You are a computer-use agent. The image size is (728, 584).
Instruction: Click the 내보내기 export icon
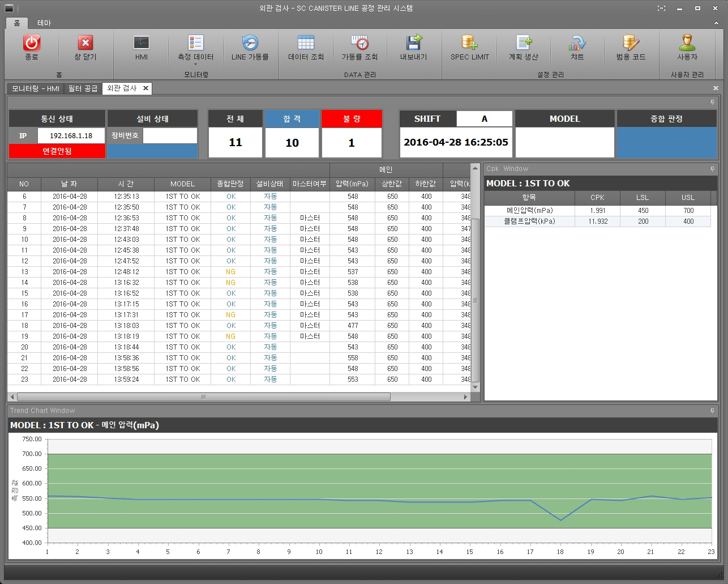click(x=414, y=44)
